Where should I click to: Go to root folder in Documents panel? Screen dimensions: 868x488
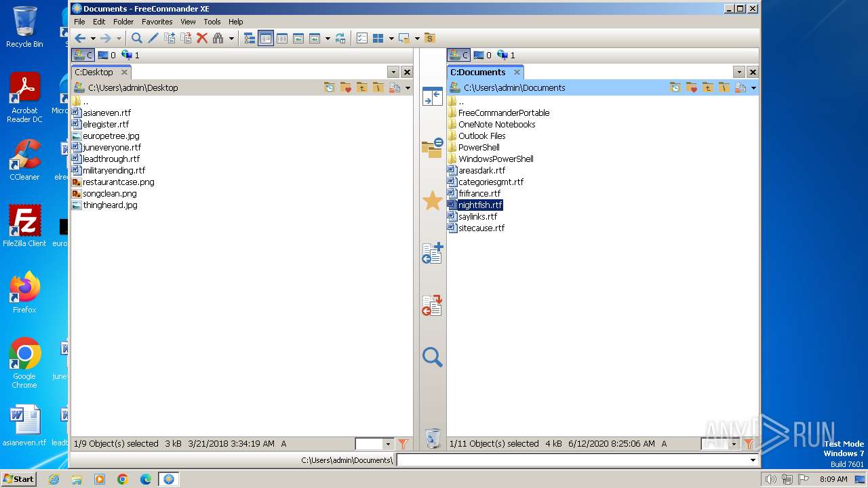pos(724,87)
